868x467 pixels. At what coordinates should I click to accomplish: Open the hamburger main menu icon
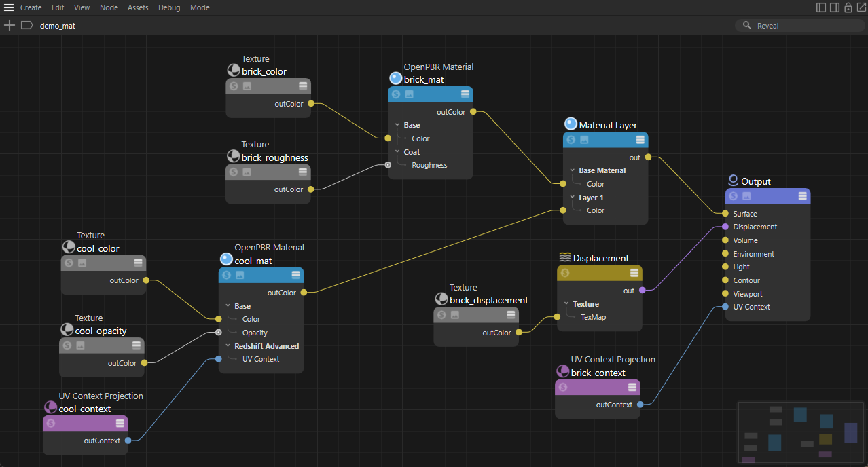(x=9, y=7)
